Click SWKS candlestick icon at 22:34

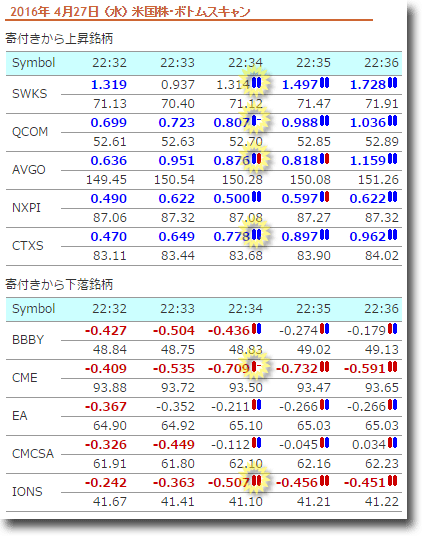[256, 83]
